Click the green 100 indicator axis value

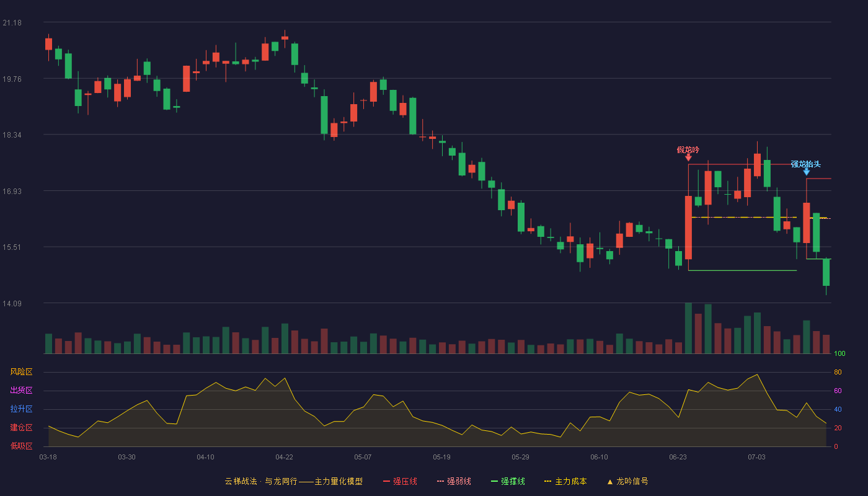pyautogui.click(x=839, y=354)
